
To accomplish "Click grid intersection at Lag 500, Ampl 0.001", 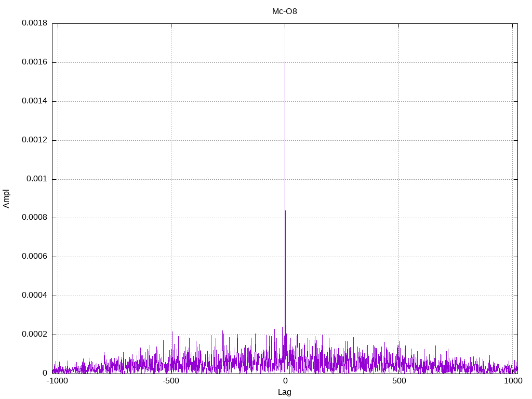I will coord(398,179).
